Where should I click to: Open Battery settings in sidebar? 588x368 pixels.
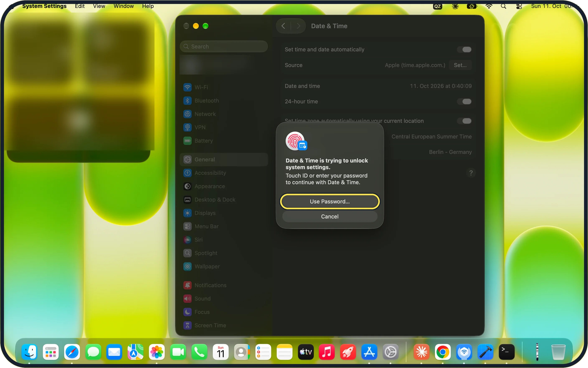pyautogui.click(x=224, y=141)
